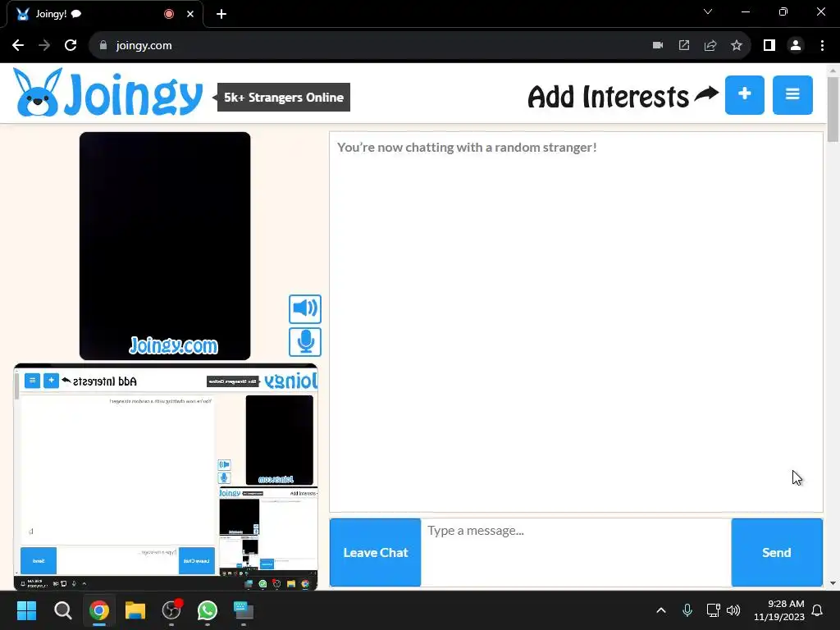Open page in app icon
Viewport: 840px width, 630px height.
coord(684,46)
